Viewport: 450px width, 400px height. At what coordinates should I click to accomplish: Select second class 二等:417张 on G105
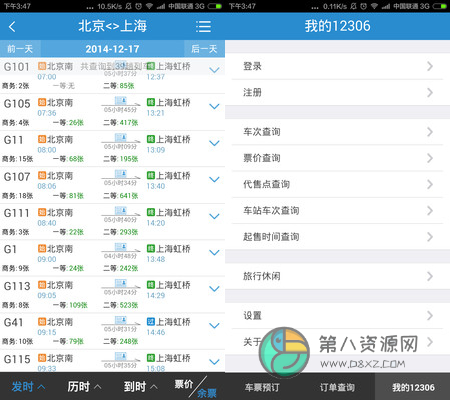tap(121, 122)
